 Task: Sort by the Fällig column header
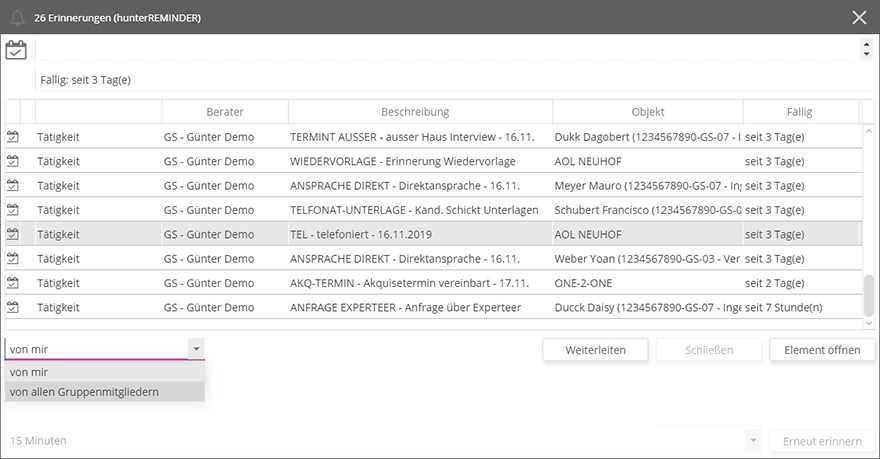click(x=801, y=112)
